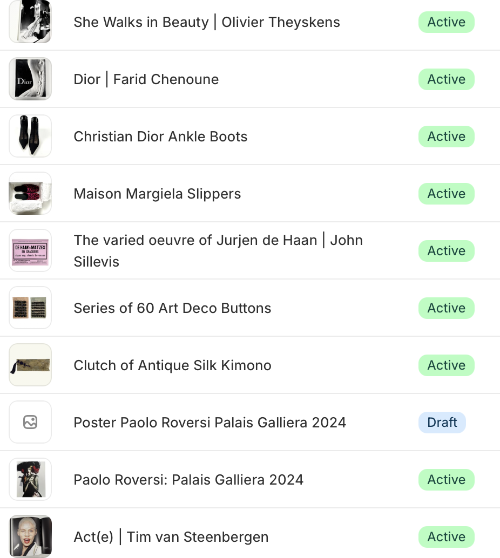Open the Poster Paolo Roversi draft product
Screen dimensions: 500x558
(210, 423)
